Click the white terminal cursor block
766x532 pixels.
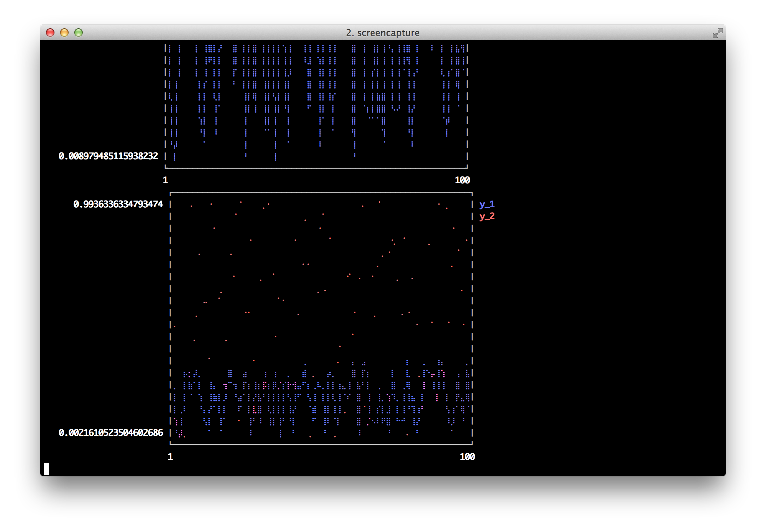click(46, 468)
